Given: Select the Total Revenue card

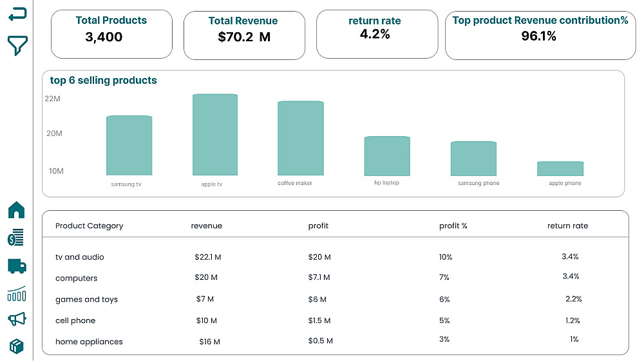Looking at the screenshot, I should coord(244,35).
